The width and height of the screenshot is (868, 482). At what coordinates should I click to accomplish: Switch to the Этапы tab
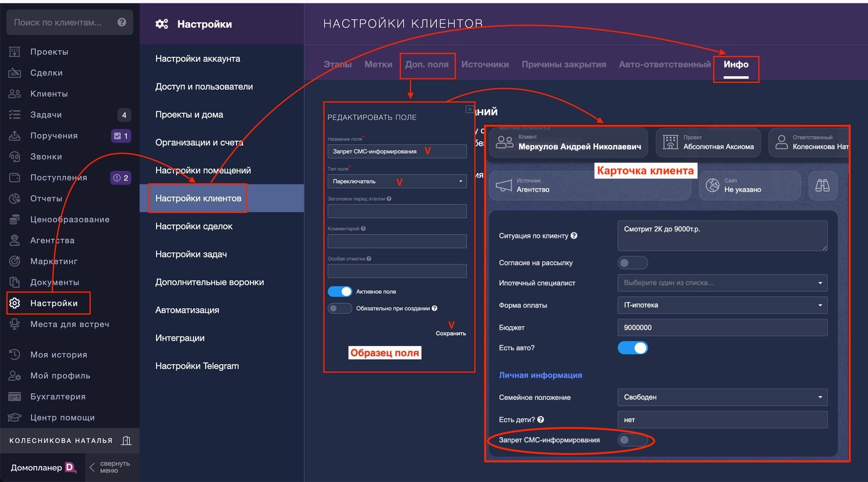(x=338, y=64)
